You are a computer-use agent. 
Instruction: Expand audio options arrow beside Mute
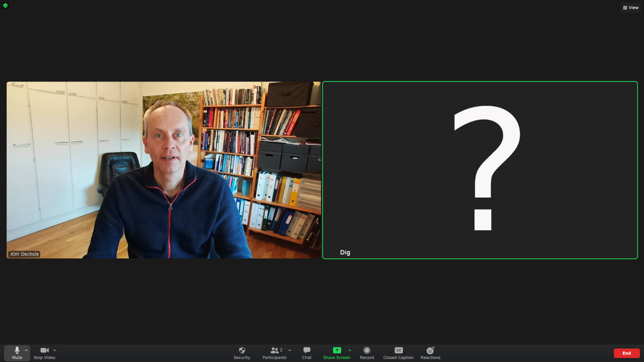26,350
